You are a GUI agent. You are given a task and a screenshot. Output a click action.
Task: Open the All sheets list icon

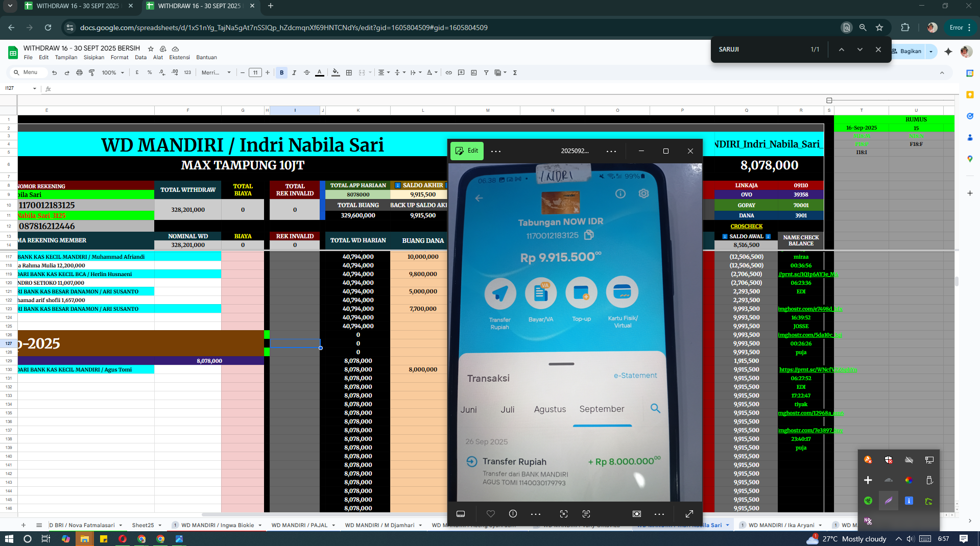click(39, 525)
